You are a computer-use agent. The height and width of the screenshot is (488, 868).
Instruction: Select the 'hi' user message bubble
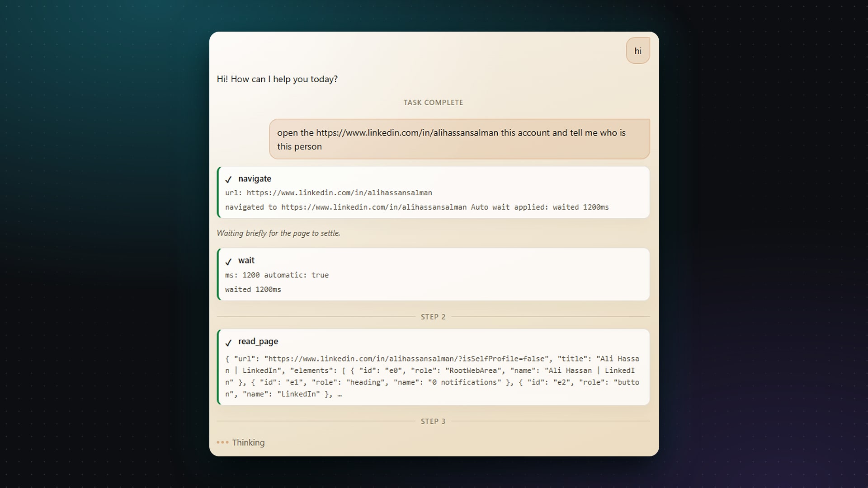click(x=638, y=51)
